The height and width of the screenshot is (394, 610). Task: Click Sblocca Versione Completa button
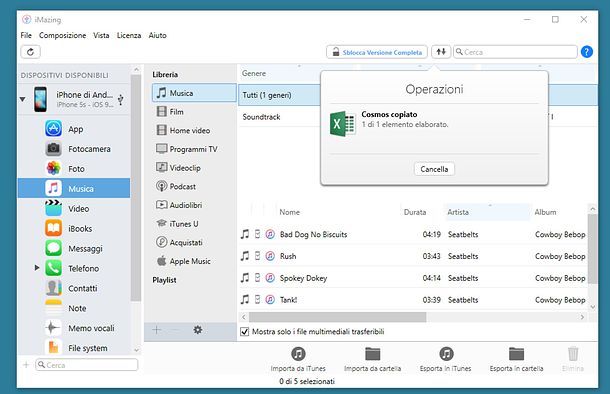[x=377, y=52]
